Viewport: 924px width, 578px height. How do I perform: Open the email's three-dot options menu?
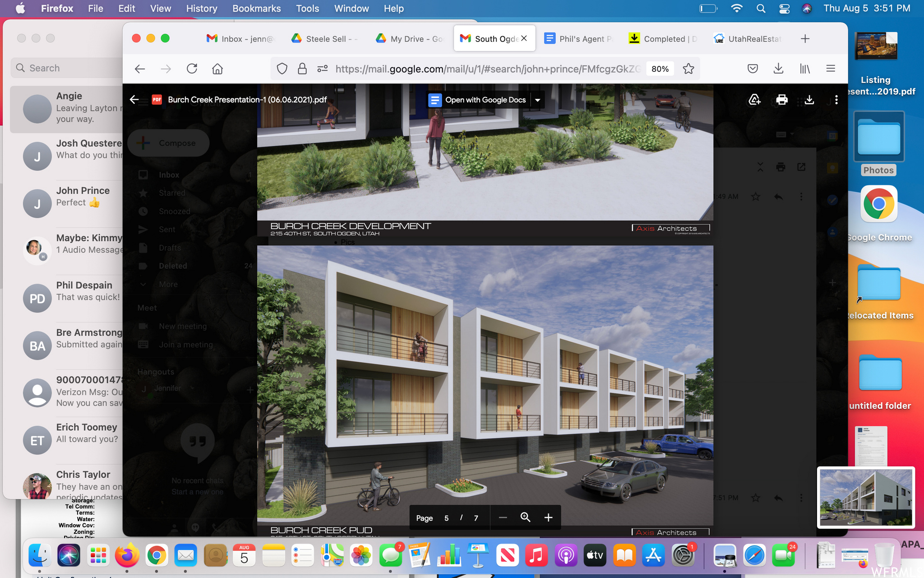pyautogui.click(x=801, y=196)
